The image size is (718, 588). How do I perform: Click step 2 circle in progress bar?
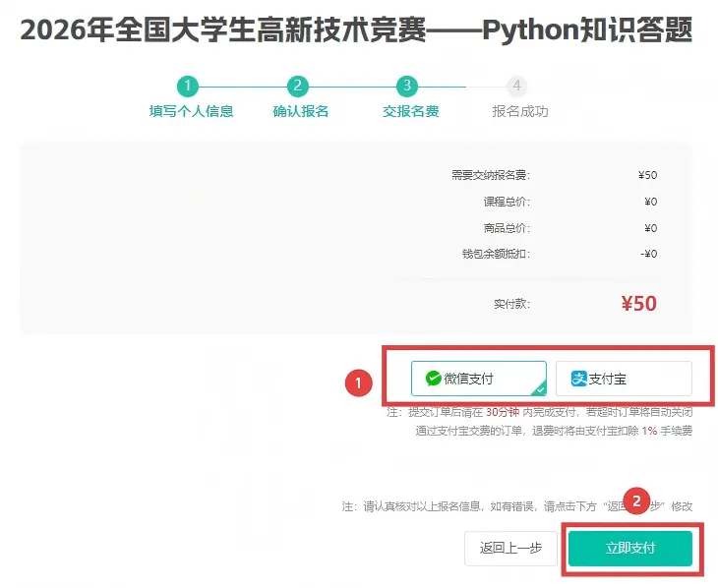click(298, 86)
